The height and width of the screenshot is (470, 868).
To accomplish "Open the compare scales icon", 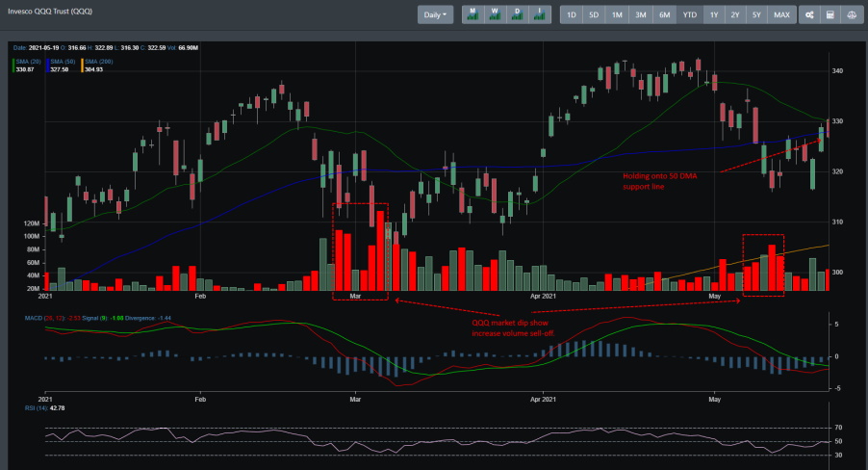I will [852, 15].
